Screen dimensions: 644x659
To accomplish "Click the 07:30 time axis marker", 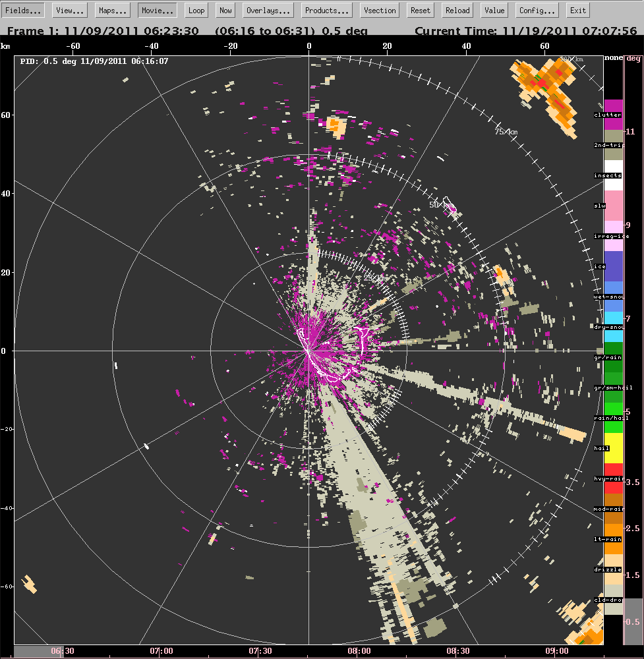I will pyautogui.click(x=260, y=651).
